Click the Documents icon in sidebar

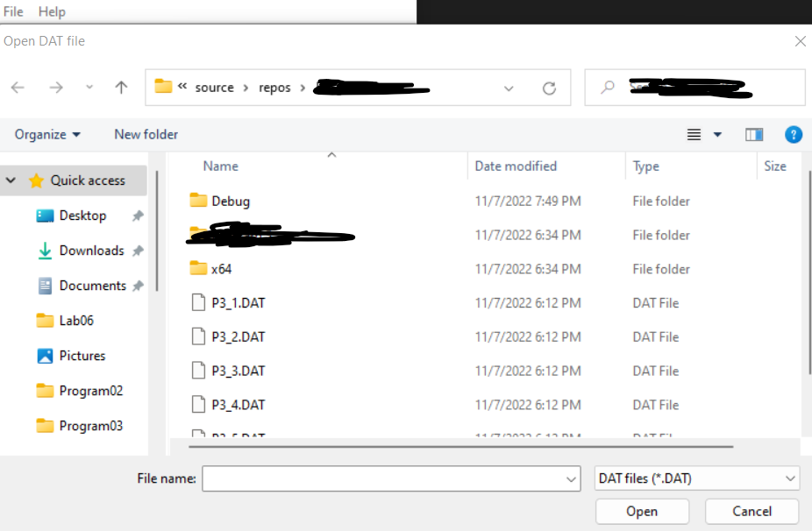tap(45, 286)
